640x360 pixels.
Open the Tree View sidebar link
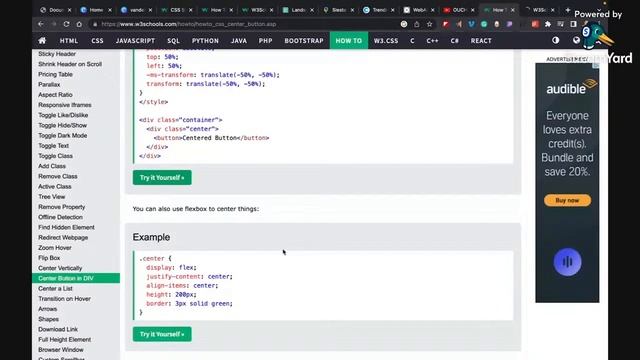tap(51, 197)
